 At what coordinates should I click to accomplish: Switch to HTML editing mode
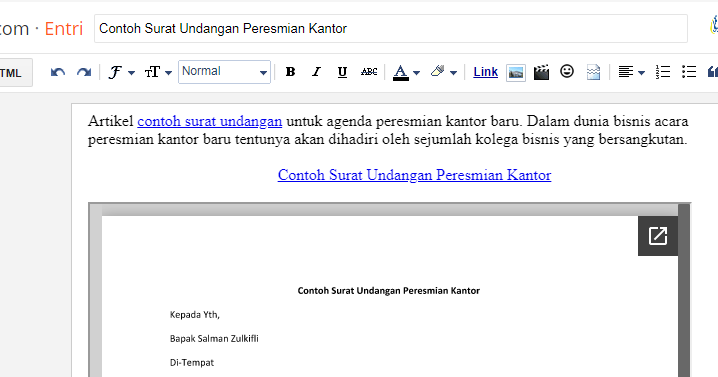tap(16, 72)
